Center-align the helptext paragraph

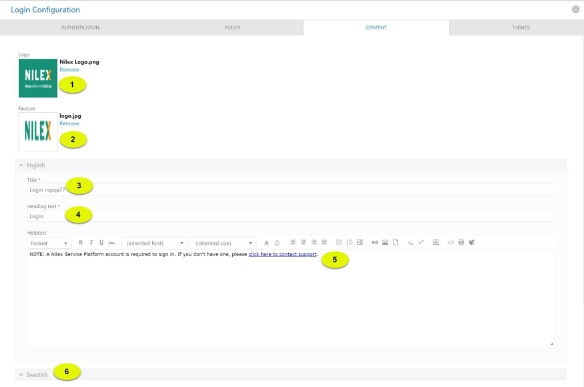pyautogui.click(x=304, y=242)
